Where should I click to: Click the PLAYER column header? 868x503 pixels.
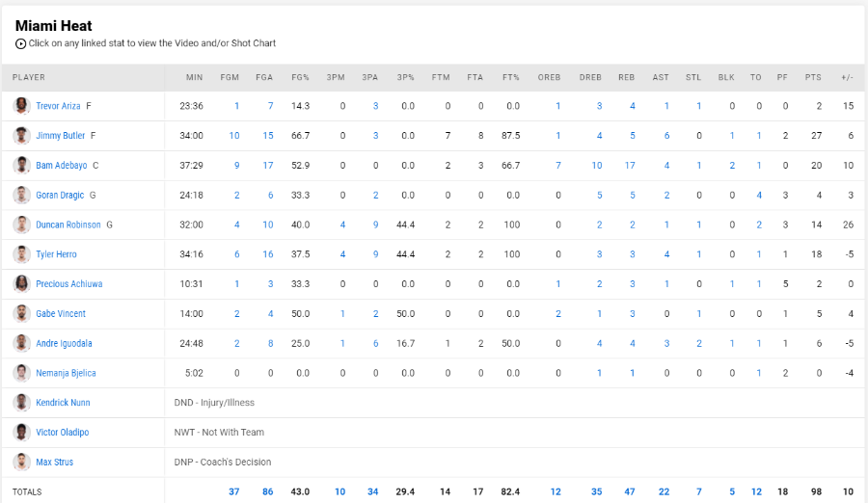click(x=29, y=77)
